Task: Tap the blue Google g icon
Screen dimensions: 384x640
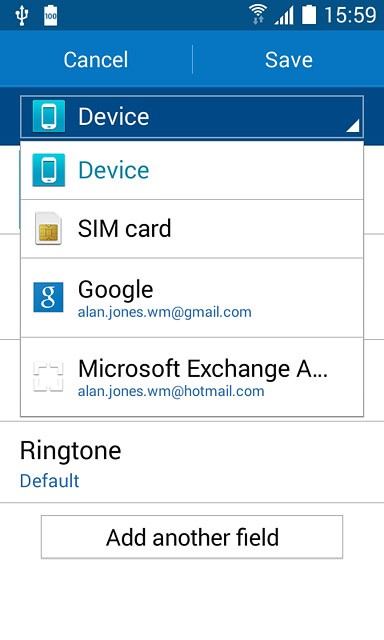Action: [x=49, y=297]
